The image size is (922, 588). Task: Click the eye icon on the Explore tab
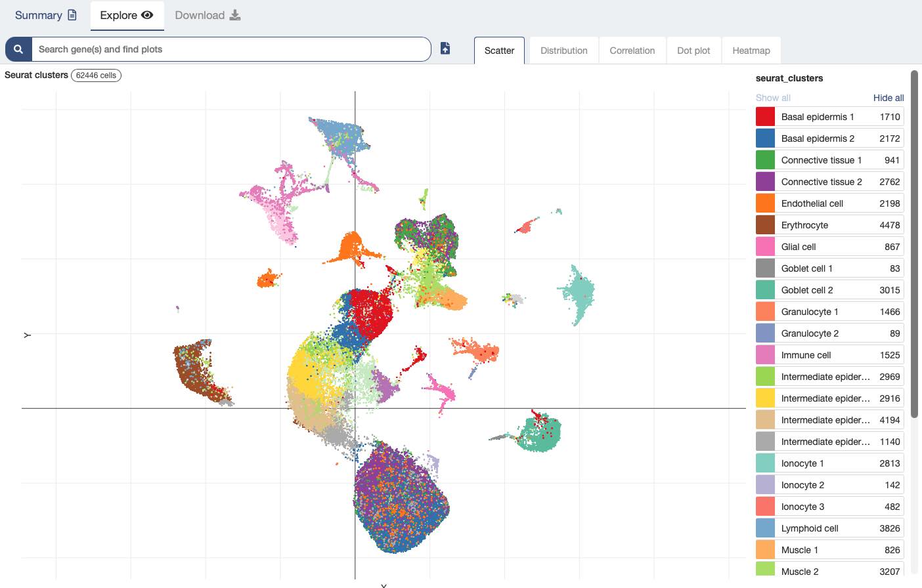click(148, 15)
